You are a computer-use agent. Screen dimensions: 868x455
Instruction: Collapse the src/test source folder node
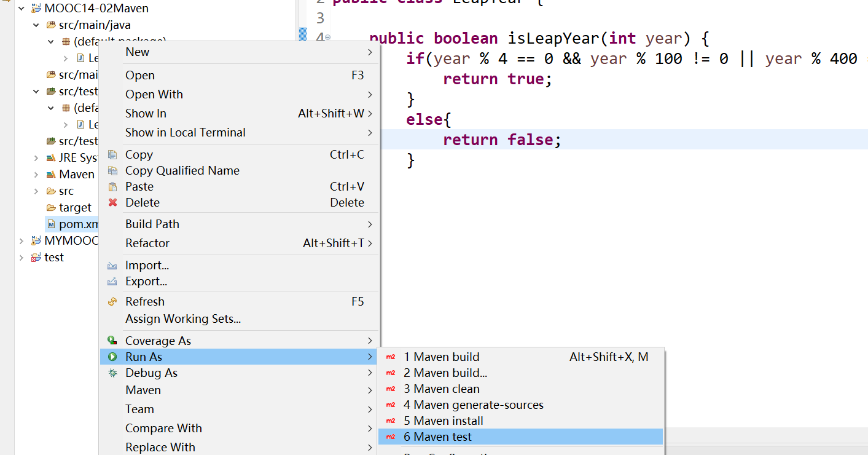pyautogui.click(x=36, y=92)
